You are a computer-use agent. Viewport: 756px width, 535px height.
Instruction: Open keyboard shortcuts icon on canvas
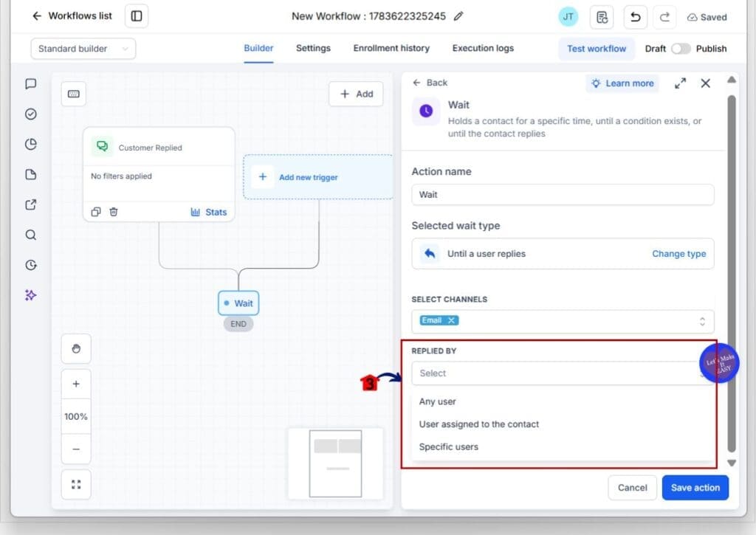(x=74, y=94)
